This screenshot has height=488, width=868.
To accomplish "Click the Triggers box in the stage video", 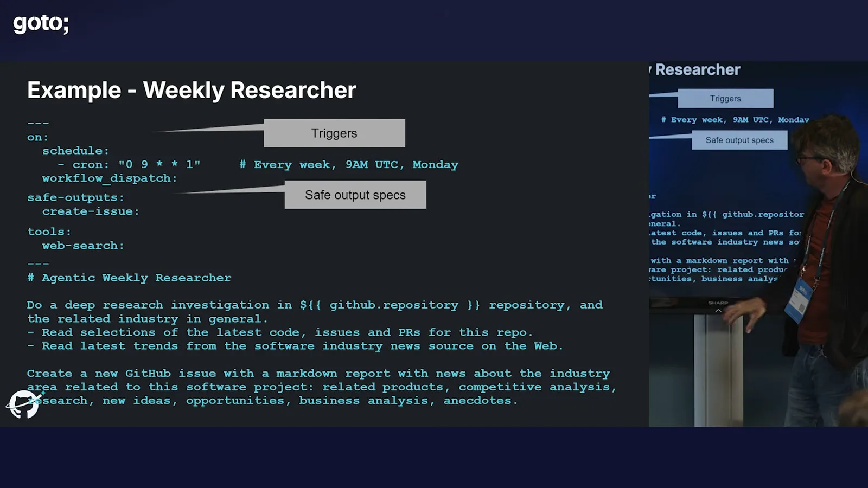I will (725, 99).
